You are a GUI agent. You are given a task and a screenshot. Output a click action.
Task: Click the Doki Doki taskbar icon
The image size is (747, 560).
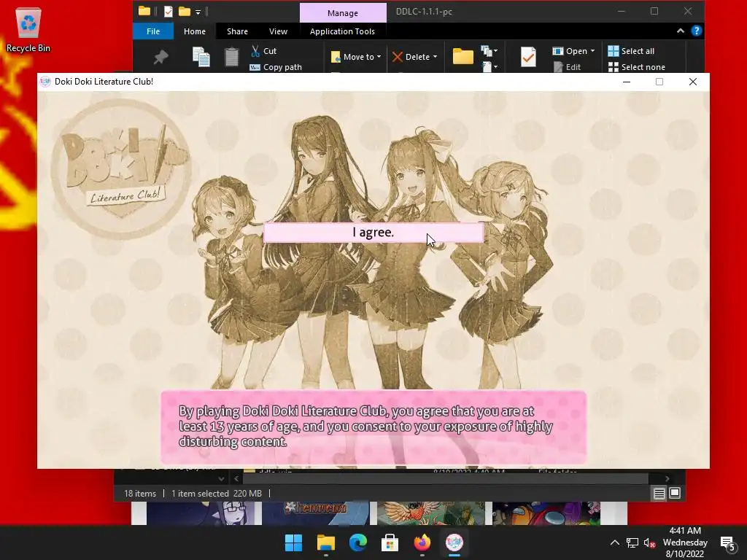click(x=454, y=542)
